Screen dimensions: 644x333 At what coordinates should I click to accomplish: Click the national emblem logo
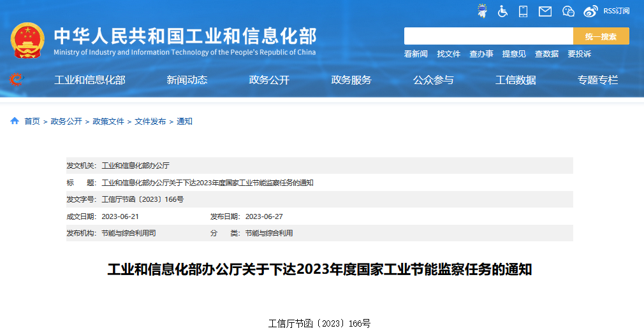(27, 40)
